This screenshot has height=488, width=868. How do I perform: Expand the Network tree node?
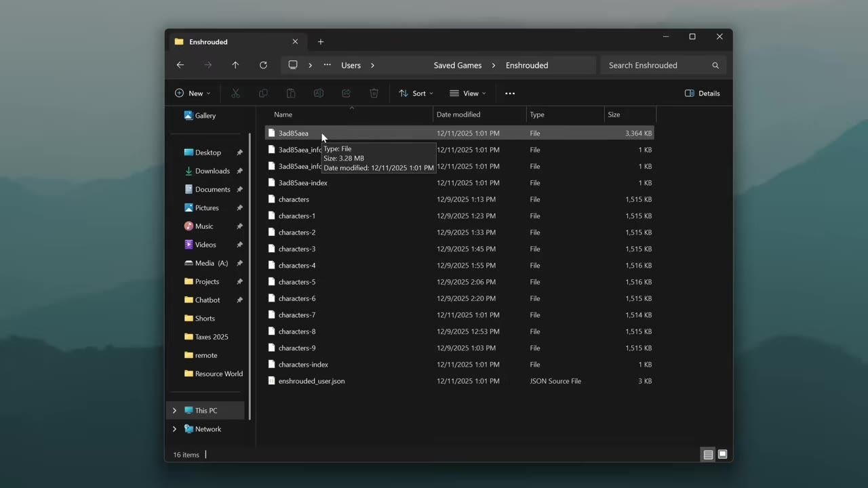(x=174, y=429)
